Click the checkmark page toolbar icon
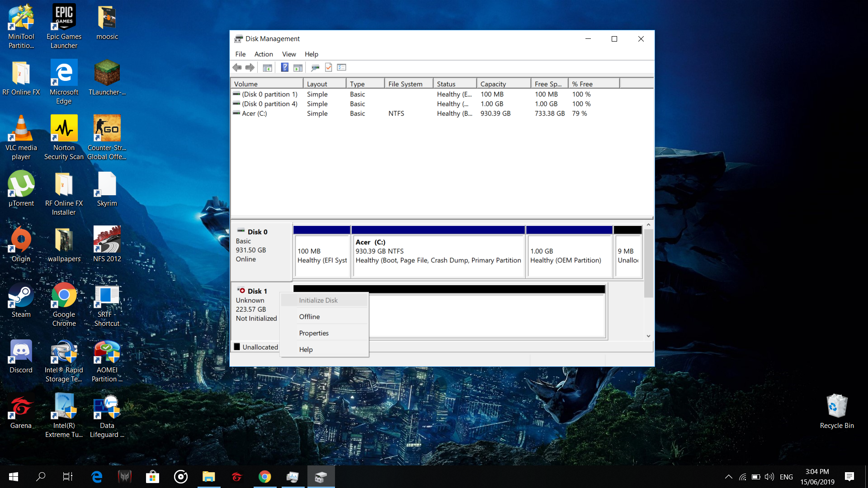The image size is (868, 488). (329, 68)
